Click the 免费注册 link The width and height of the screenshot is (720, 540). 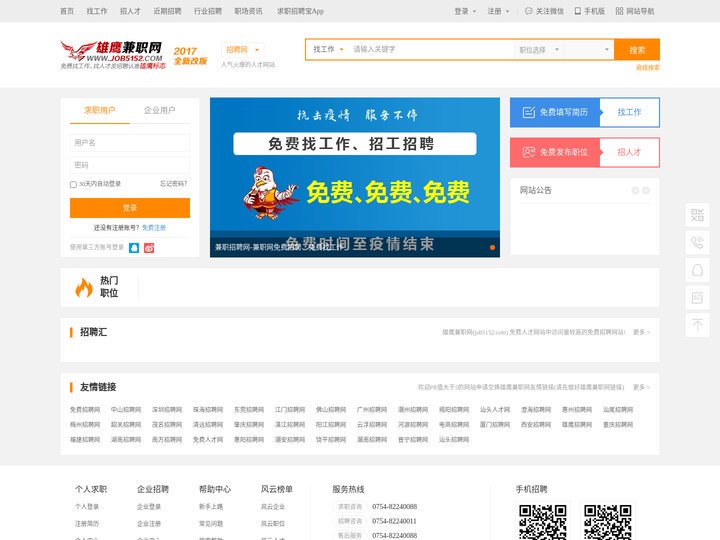pyautogui.click(x=154, y=228)
